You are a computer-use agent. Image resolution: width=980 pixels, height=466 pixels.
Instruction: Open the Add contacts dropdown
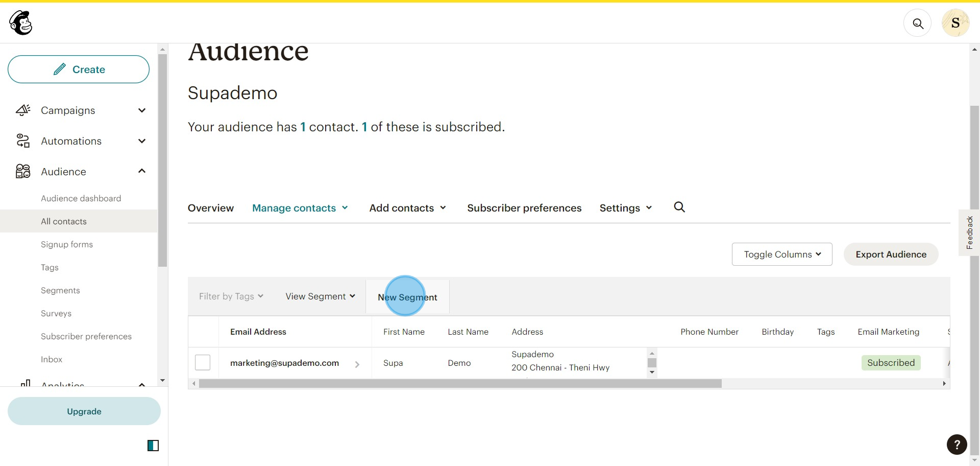pos(408,208)
